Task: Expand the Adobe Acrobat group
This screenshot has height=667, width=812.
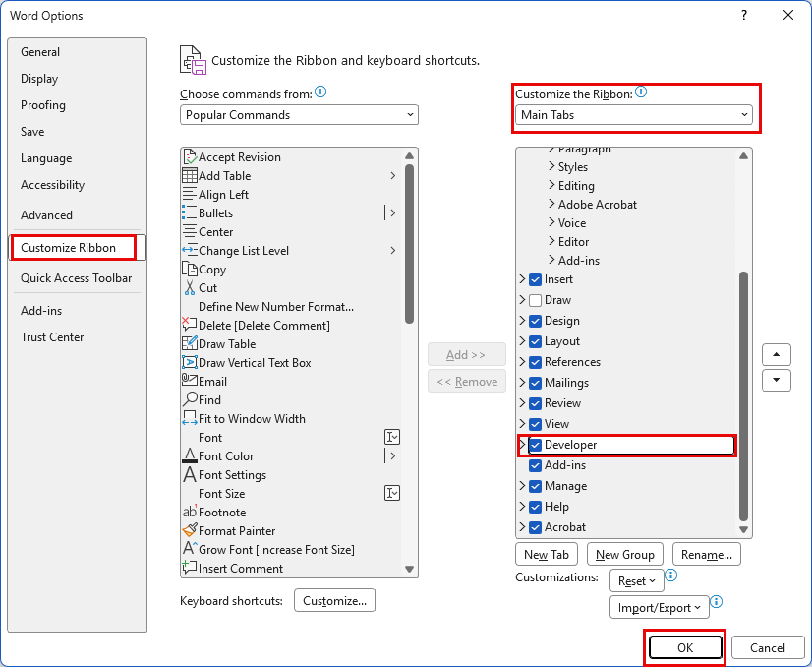Action: click(x=551, y=205)
